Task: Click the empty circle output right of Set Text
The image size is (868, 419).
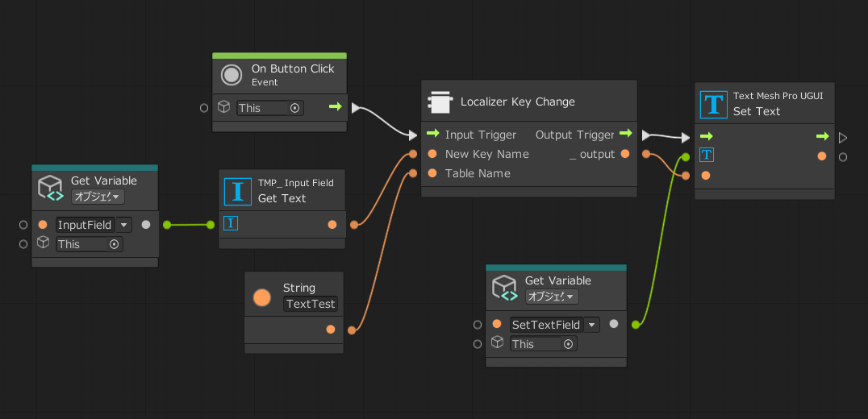Action: click(x=843, y=157)
